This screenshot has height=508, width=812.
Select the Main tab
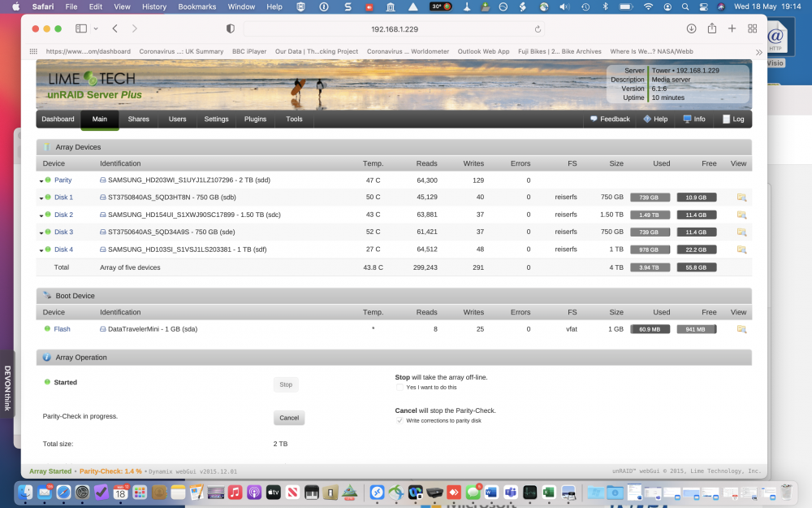99,119
